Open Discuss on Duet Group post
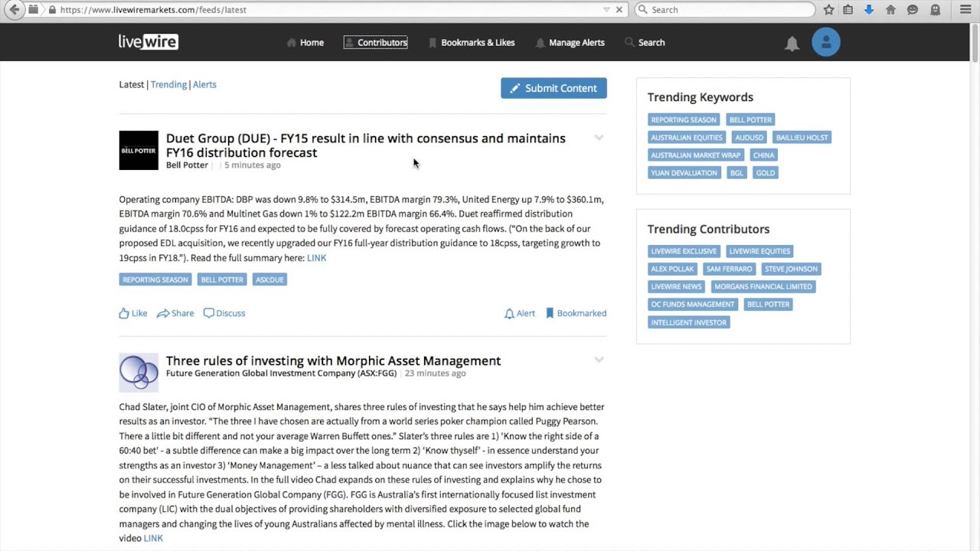 (224, 313)
